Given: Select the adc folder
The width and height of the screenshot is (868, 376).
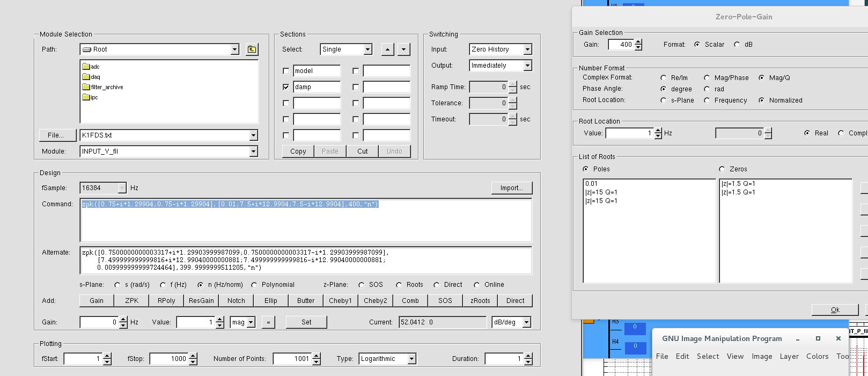Looking at the screenshot, I should pos(91,67).
